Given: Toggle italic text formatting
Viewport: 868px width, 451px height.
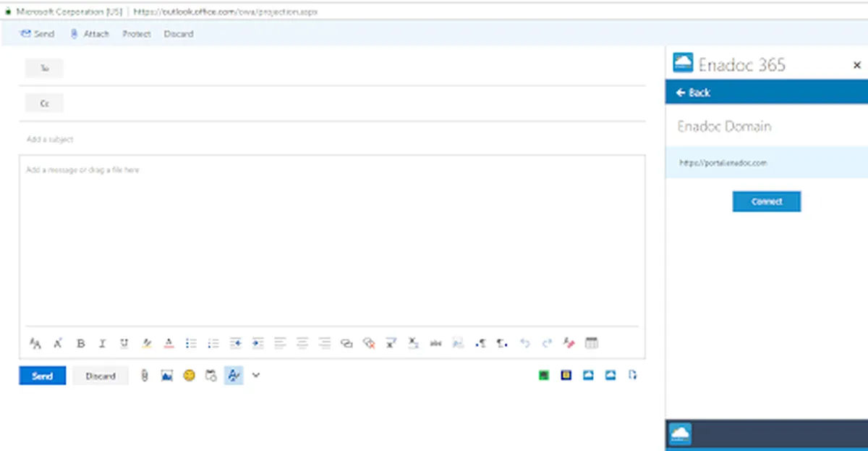Looking at the screenshot, I should point(102,344).
